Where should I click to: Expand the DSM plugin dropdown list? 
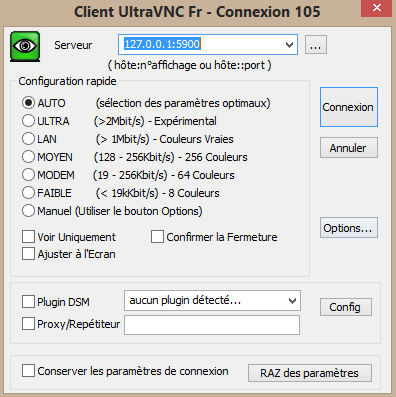click(x=292, y=301)
